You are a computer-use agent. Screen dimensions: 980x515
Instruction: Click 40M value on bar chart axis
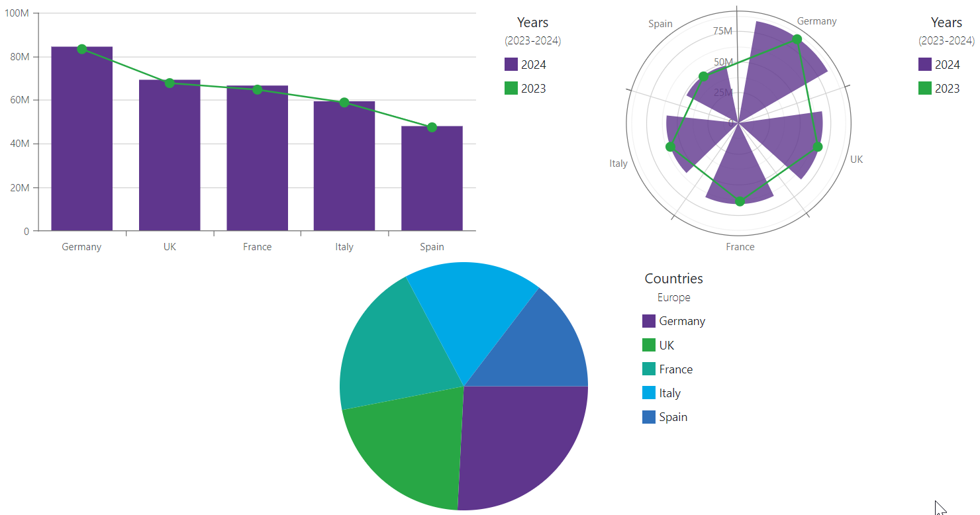(19, 144)
